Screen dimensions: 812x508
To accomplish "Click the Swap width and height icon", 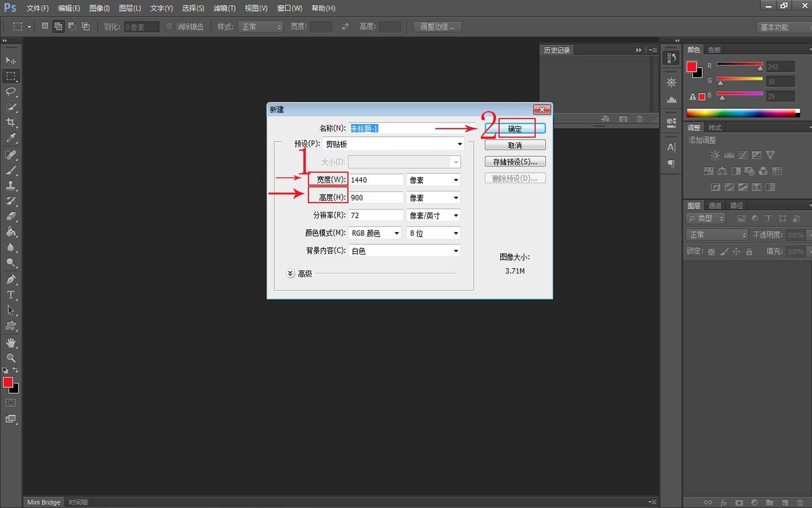I will coord(345,27).
